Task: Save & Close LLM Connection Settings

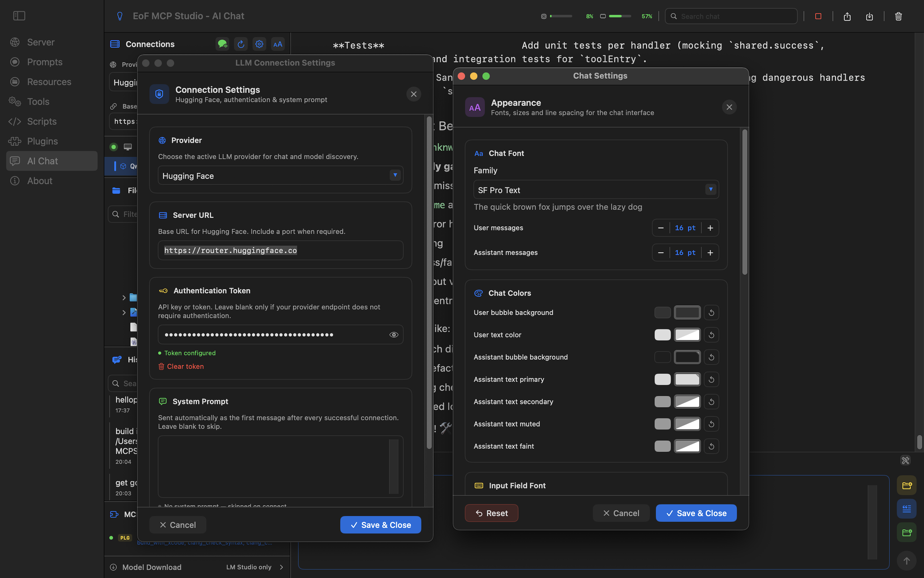Action: 381,525
